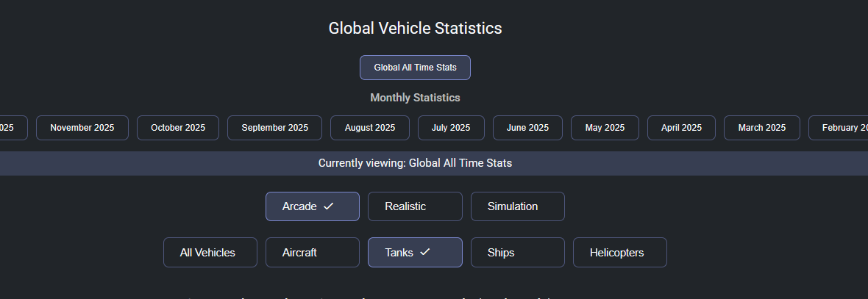The width and height of the screenshot is (868, 299).
Task: Switch to Realistic game mode
Action: click(x=415, y=206)
